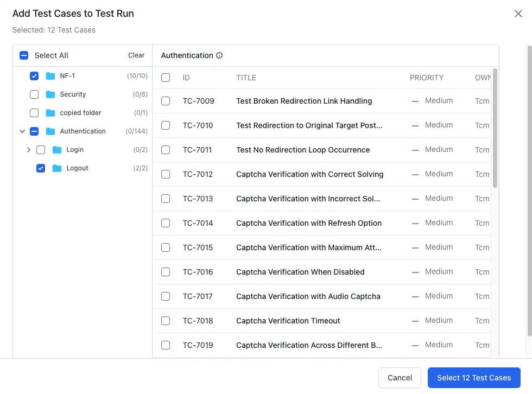The width and height of the screenshot is (532, 394).
Task: Collapse the Authentication folder tree
Action: tap(22, 131)
